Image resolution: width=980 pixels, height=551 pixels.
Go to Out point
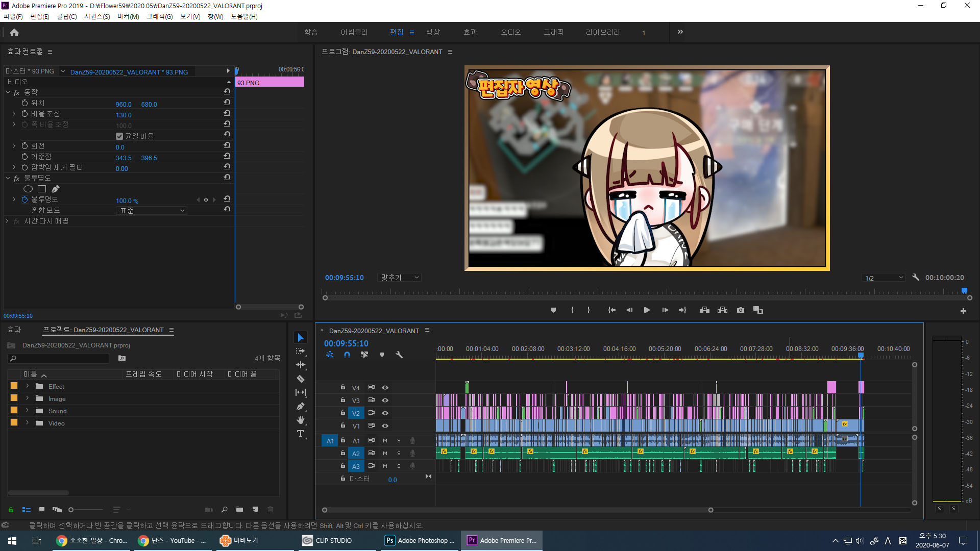click(x=682, y=310)
